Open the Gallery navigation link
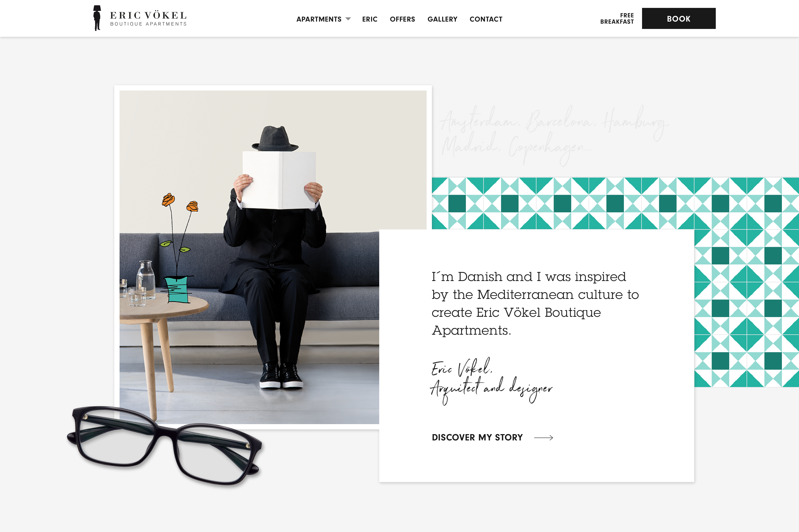The height and width of the screenshot is (532, 799). [442, 19]
